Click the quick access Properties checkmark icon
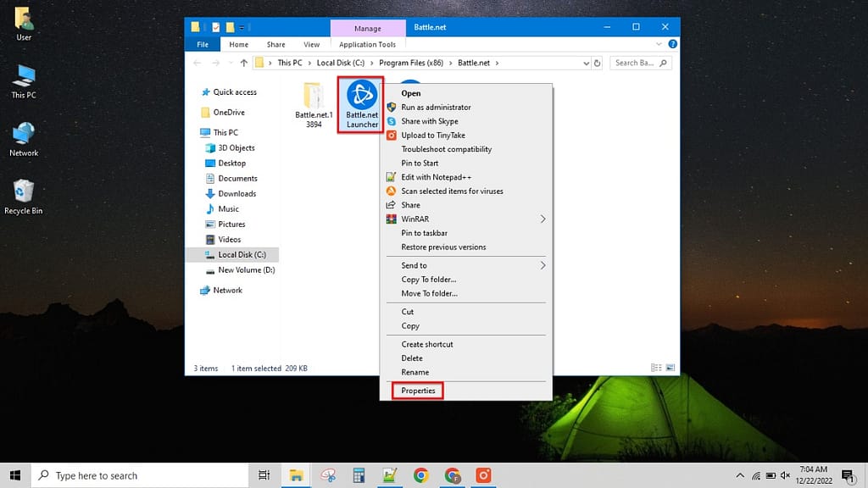 coord(216,27)
